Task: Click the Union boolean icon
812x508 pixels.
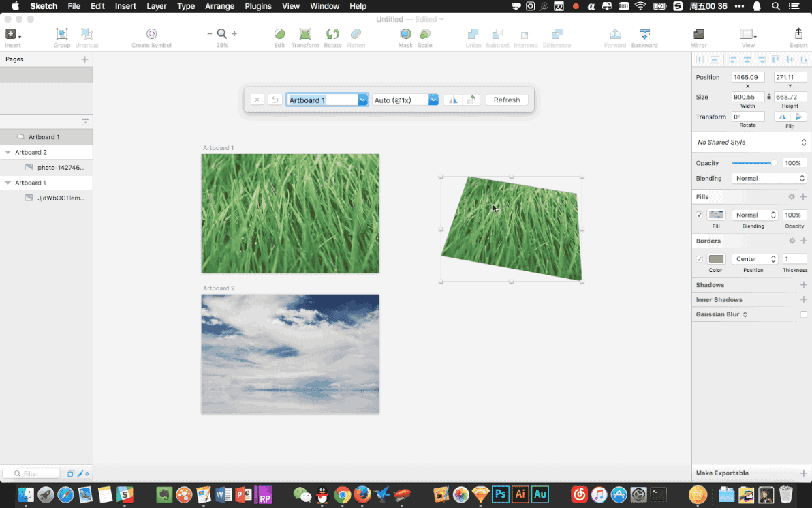Action: click(x=473, y=34)
